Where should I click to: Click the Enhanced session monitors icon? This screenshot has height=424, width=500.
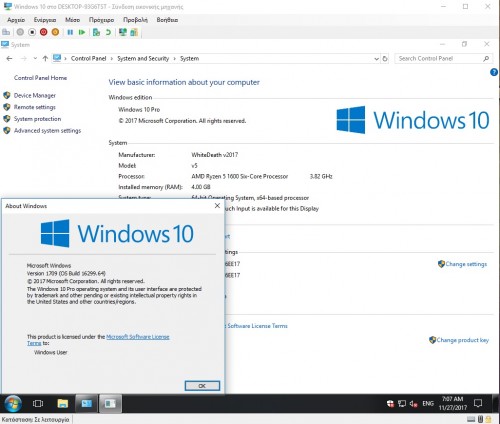pos(123,32)
